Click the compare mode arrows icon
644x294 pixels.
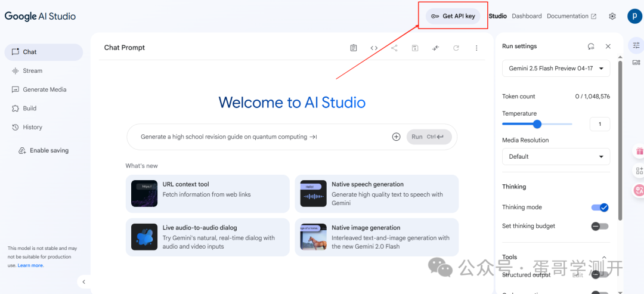pos(435,48)
